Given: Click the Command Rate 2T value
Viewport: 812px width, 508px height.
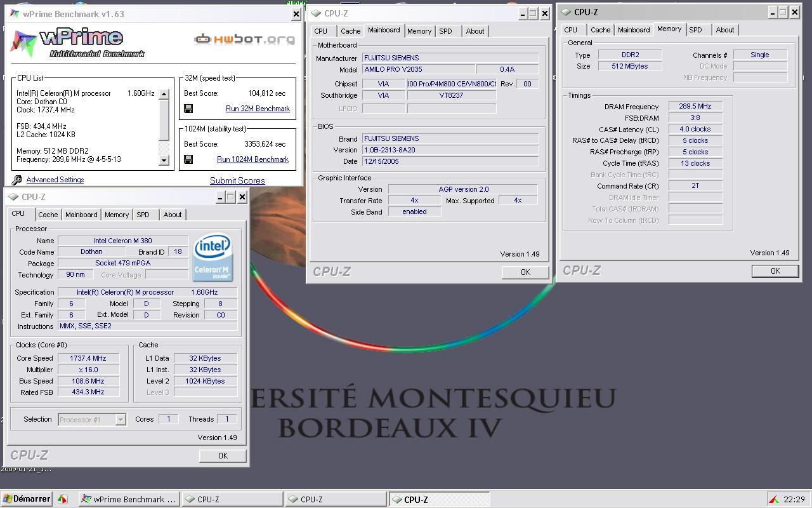Looking at the screenshot, I should click(695, 185).
